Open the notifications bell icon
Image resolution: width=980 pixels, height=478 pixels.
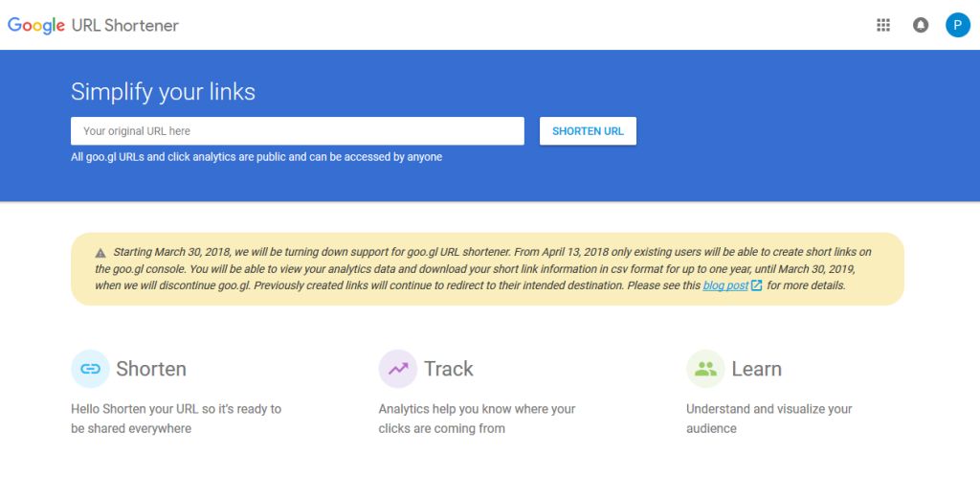(x=921, y=25)
